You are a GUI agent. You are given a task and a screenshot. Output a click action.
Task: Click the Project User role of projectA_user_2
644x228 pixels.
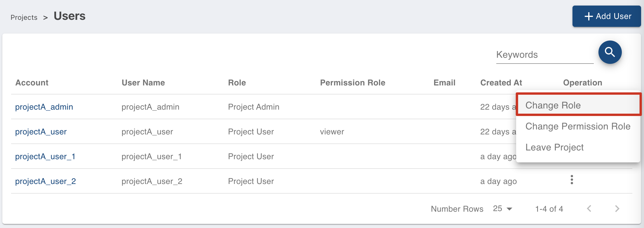click(251, 181)
